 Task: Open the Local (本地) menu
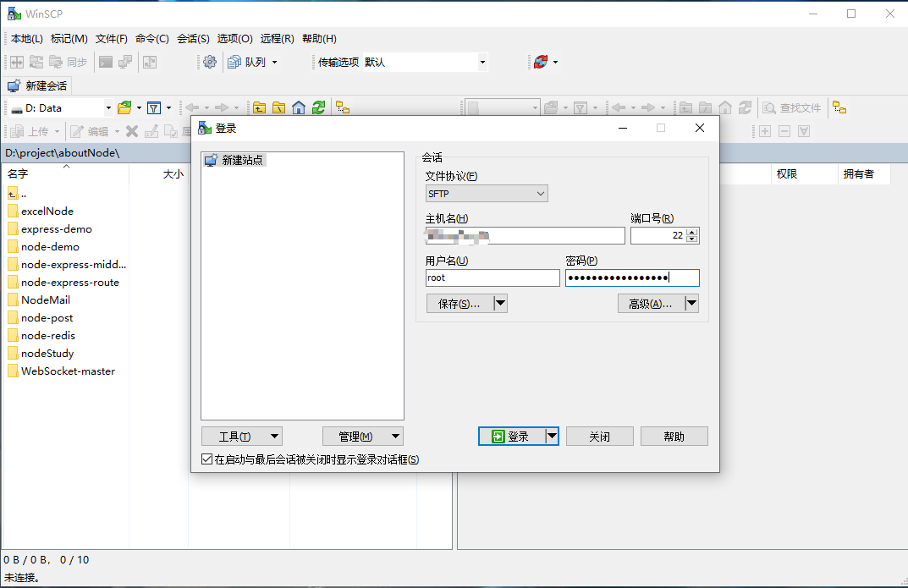(x=26, y=39)
